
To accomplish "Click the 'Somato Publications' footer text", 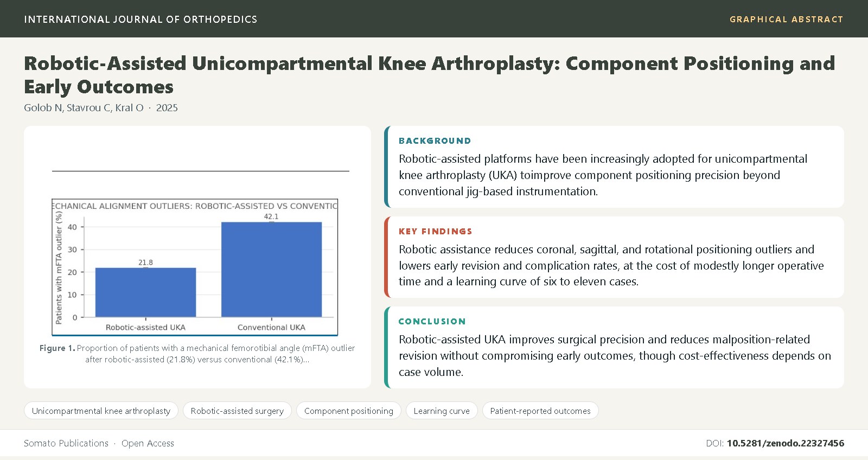I will point(66,443).
